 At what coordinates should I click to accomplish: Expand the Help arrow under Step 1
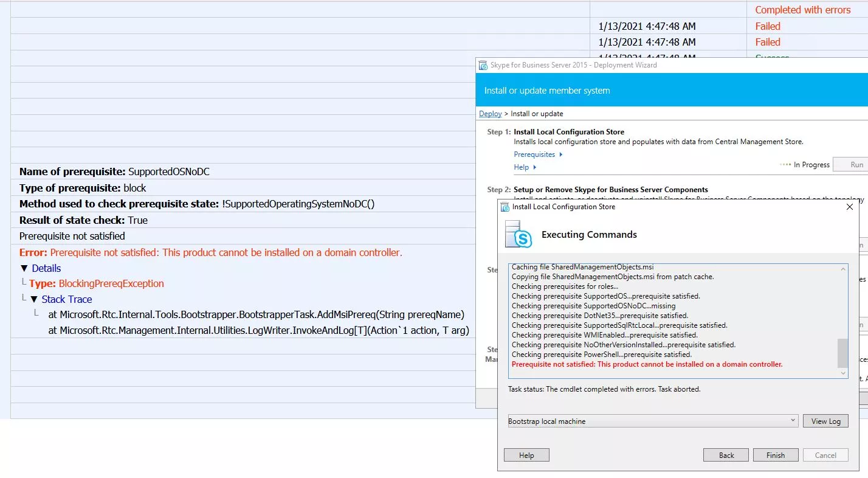pos(535,167)
